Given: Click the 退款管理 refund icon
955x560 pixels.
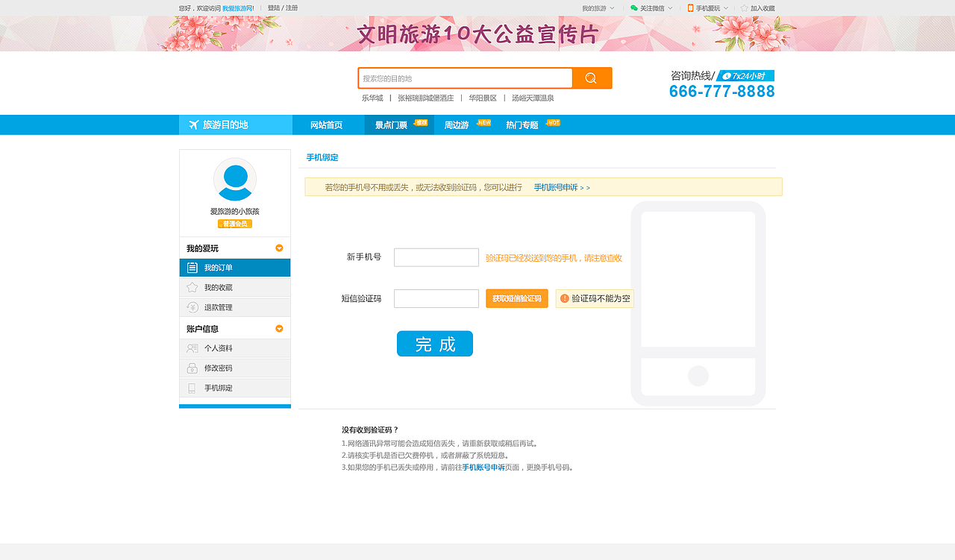Looking at the screenshot, I should coord(193,306).
